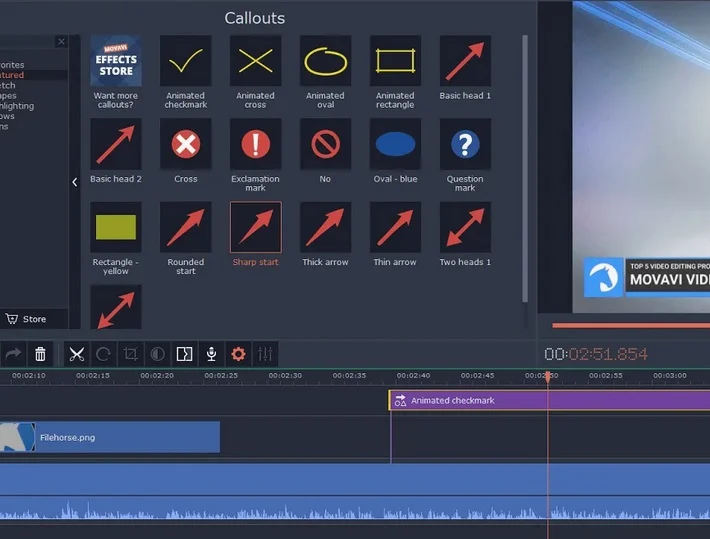This screenshot has width=710, height=539.
Task: Click the microphone Record audio icon
Action: (x=211, y=354)
